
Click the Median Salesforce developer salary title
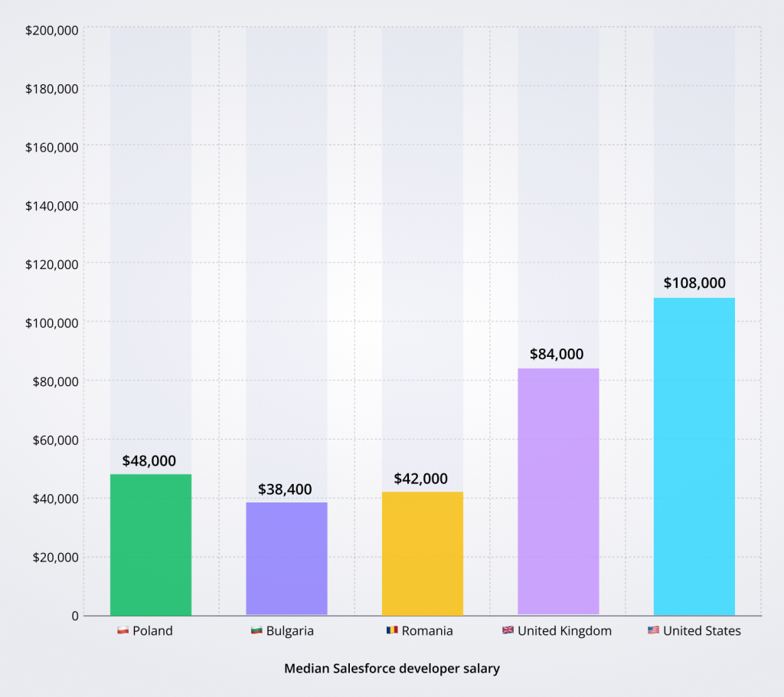pyautogui.click(x=392, y=669)
